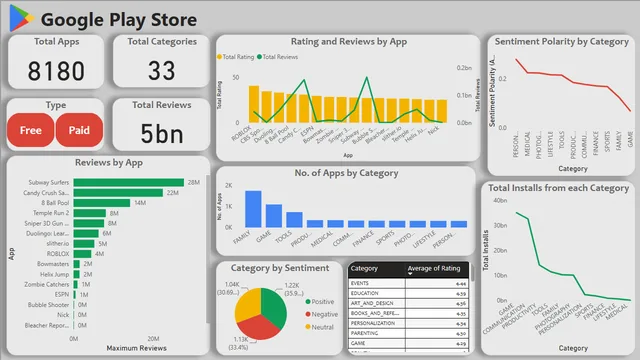Click the Zombie Catchers app label
The height and width of the screenshot is (360, 640).
tap(47, 284)
